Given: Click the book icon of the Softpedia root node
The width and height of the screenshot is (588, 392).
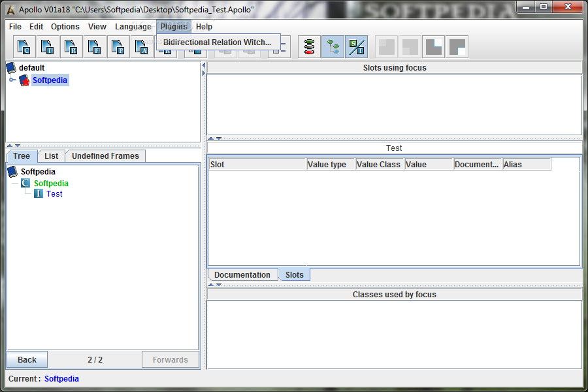Looking at the screenshot, I should coord(12,171).
